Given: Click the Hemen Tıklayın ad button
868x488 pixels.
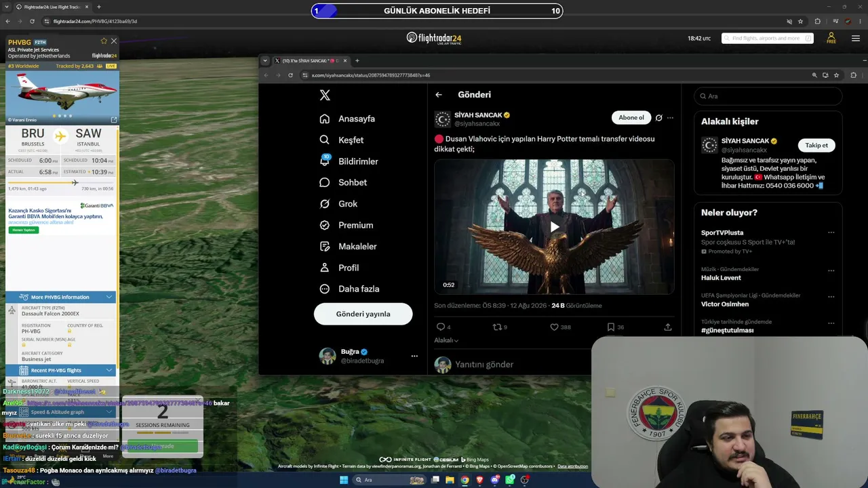Looking at the screenshot, I should [24, 230].
